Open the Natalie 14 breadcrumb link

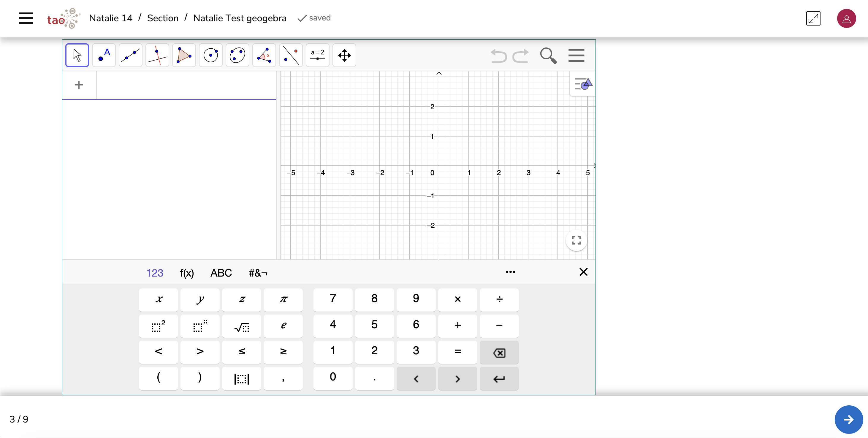tap(110, 18)
